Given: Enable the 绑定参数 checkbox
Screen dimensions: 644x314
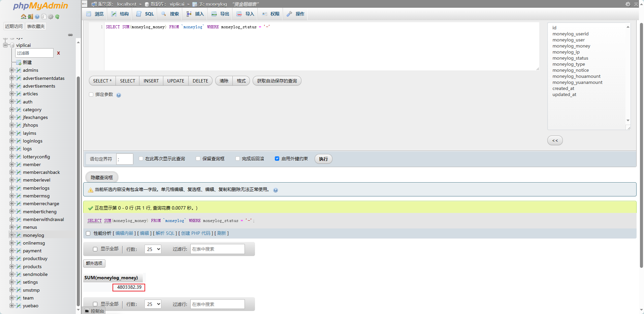Looking at the screenshot, I should click(91, 95).
